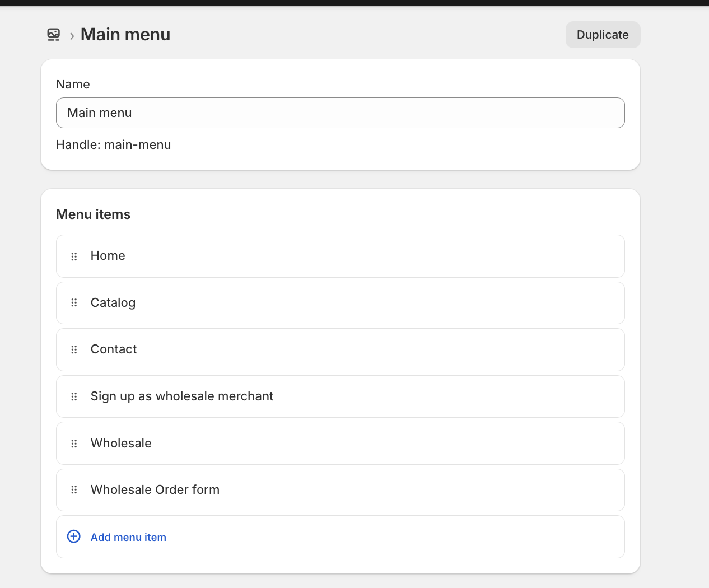Open the Home menu item
This screenshot has width=709, height=588.
point(108,256)
